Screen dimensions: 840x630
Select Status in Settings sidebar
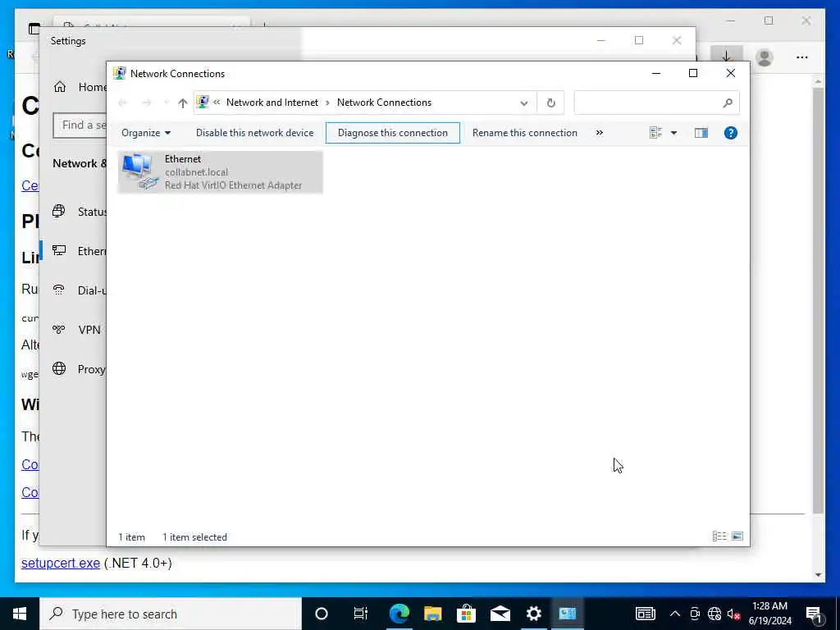80,212
